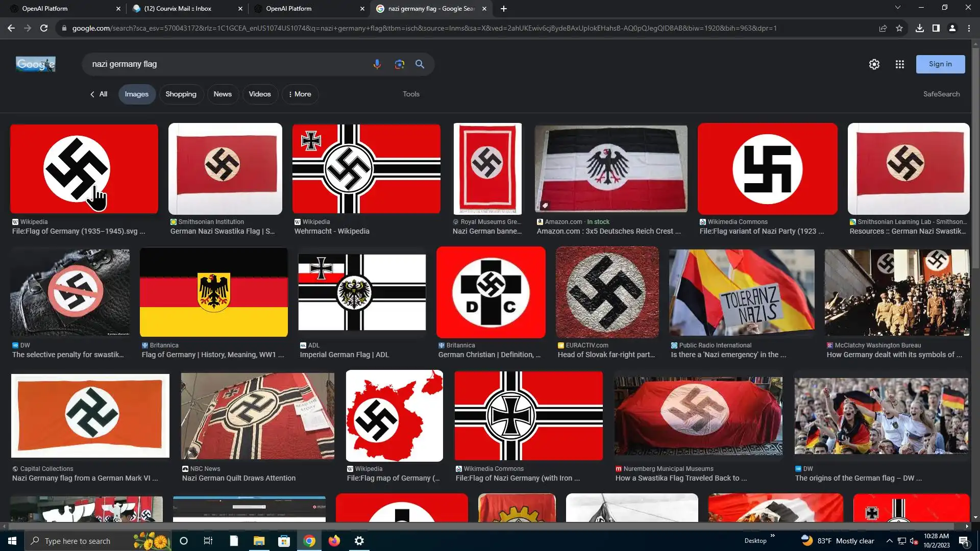Select the News search tab
Viewport: 980px width, 551px height.
tap(223, 94)
